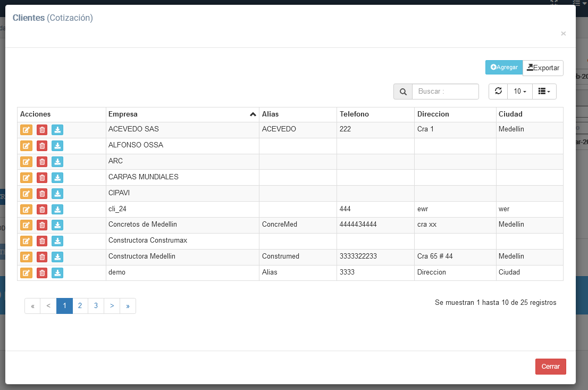This screenshot has height=390, width=588.
Task: Click the Agregar button
Action: (504, 68)
